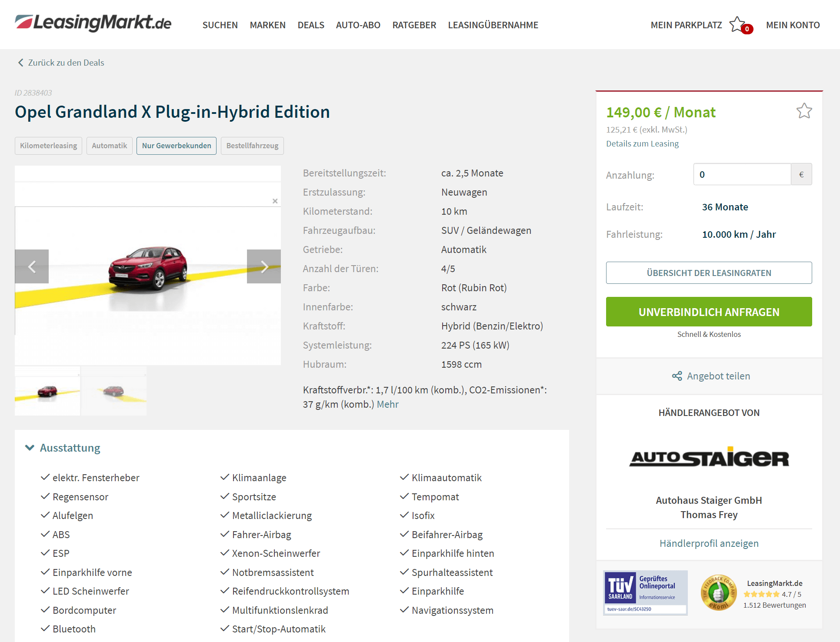Select the 10.000 km / Jahr Fahrleistung value
840x642 pixels.
pos(739,234)
